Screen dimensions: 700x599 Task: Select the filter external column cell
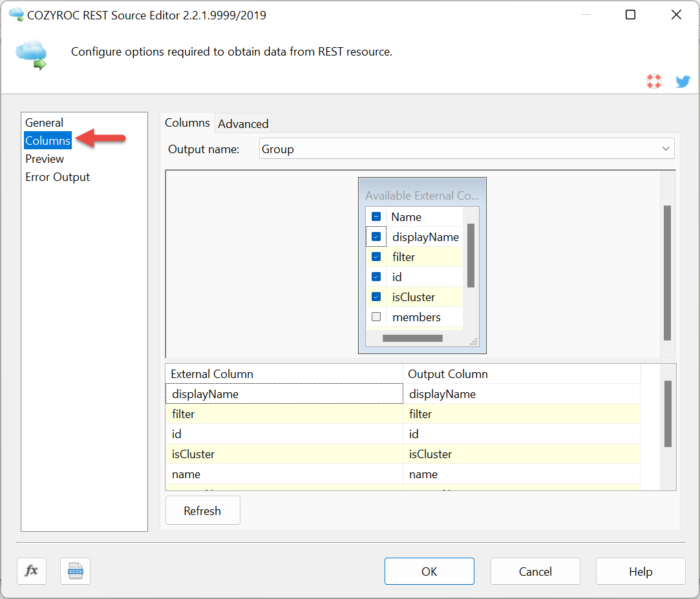[x=284, y=414]
